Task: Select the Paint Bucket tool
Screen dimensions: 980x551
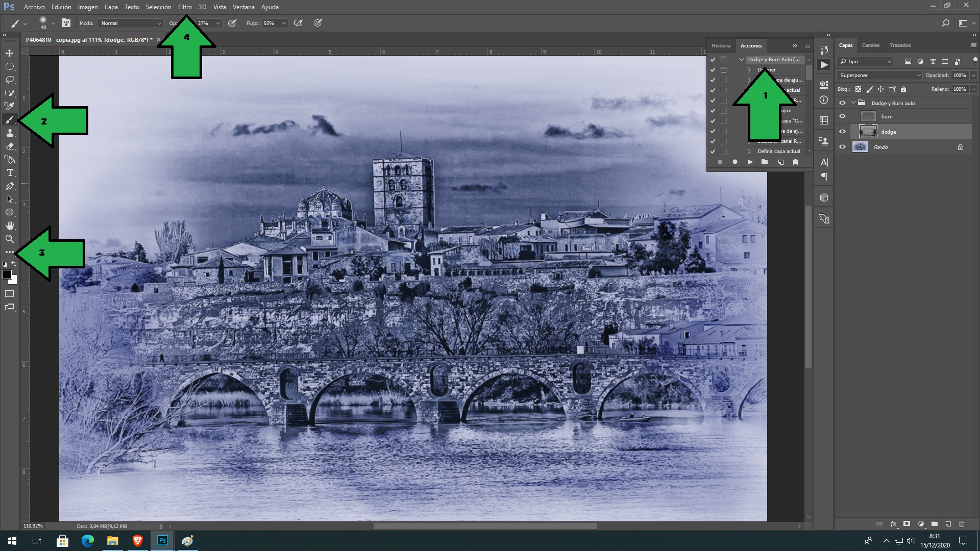Action: pos(10,159)
